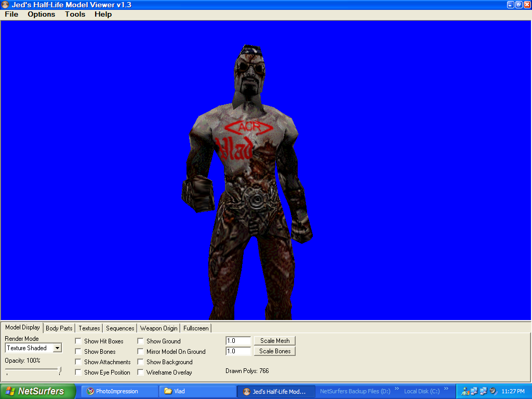This screenshot has height=399, width=532.
Task: Expand the Render Mode dropdown
Action: (x=57, y=348)
